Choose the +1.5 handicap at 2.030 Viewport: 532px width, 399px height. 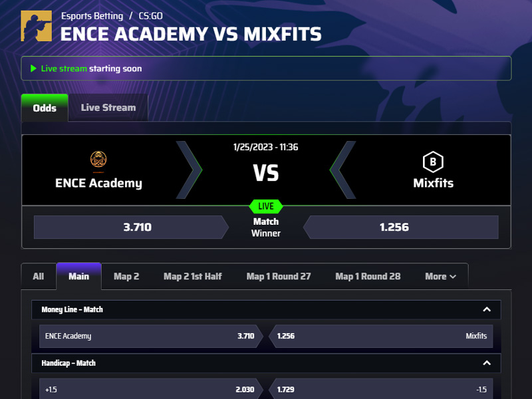point(151,389)
